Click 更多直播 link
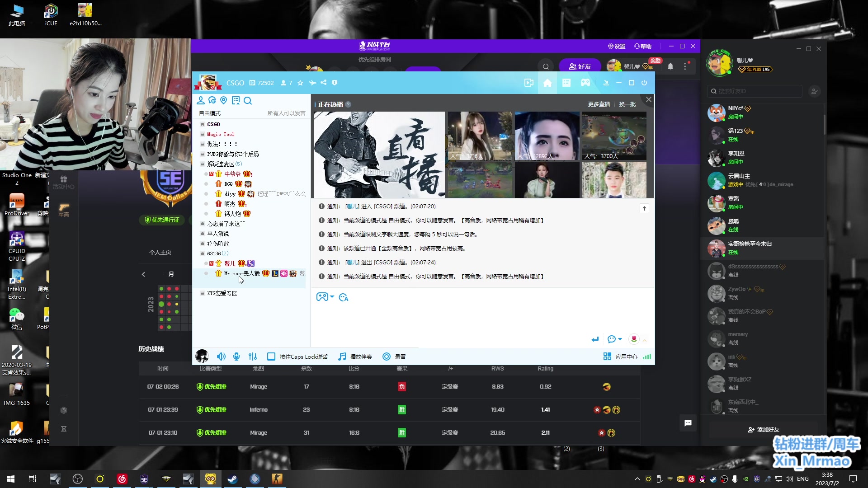Image resolution: width=868 pixels, height=488 pixels. point(599,104)
